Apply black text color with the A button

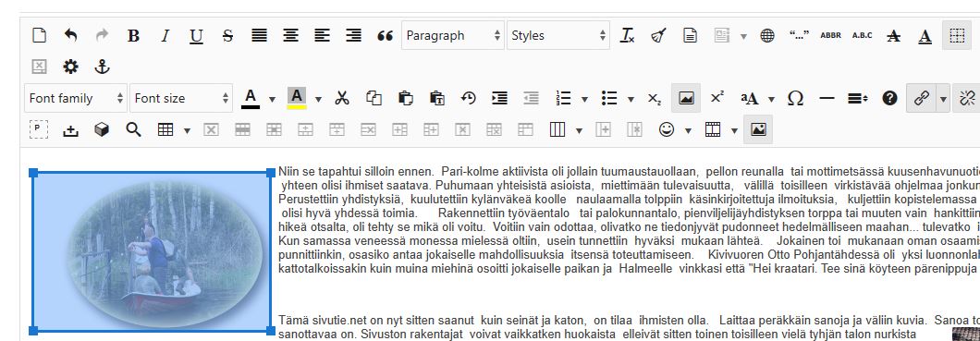pyautogui.click(x=251, y=98)
